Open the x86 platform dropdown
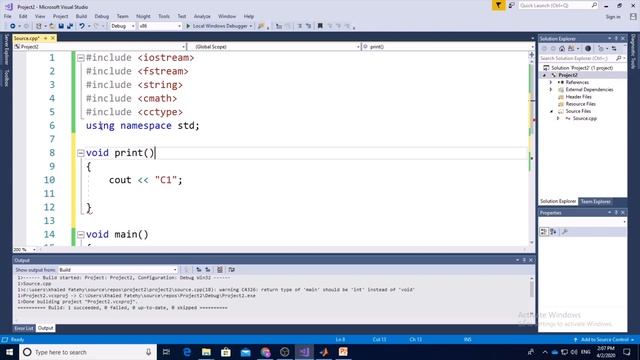This screenshot has height=360, width=640. point(160,26)
